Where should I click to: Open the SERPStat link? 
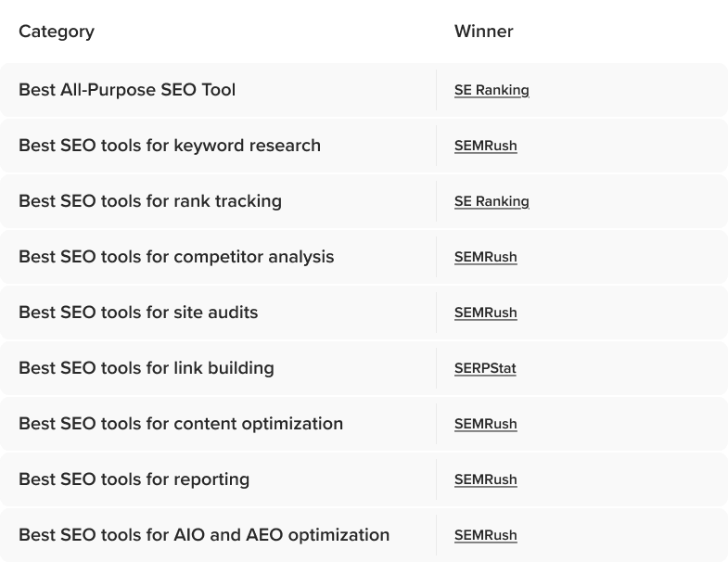(485, 368)
